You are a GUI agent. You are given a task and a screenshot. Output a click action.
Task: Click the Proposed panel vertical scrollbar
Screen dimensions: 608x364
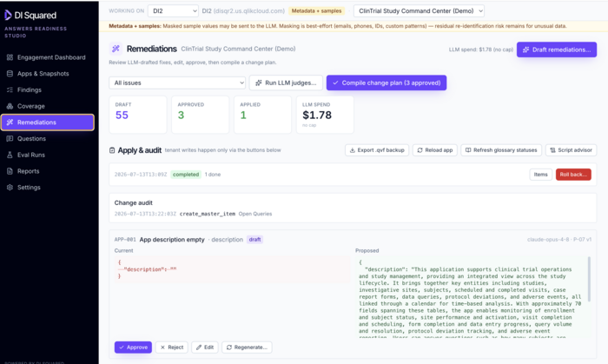(x=590, y=279)
